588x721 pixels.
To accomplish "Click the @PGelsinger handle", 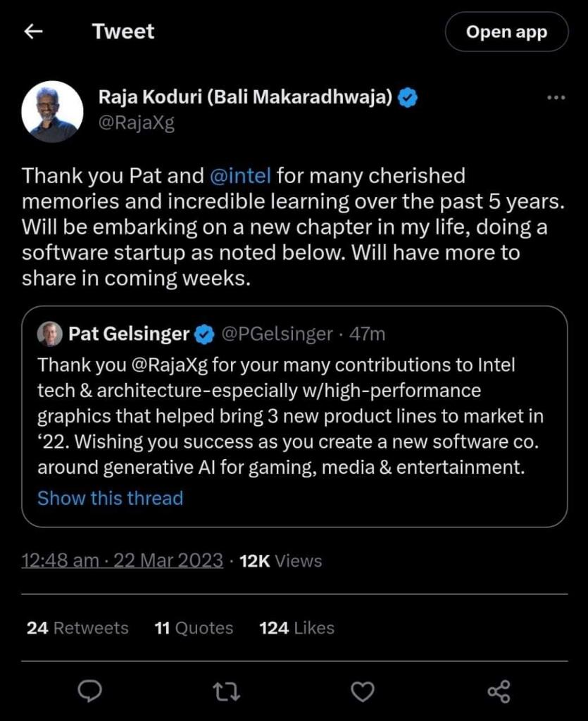I will point(277,334).
